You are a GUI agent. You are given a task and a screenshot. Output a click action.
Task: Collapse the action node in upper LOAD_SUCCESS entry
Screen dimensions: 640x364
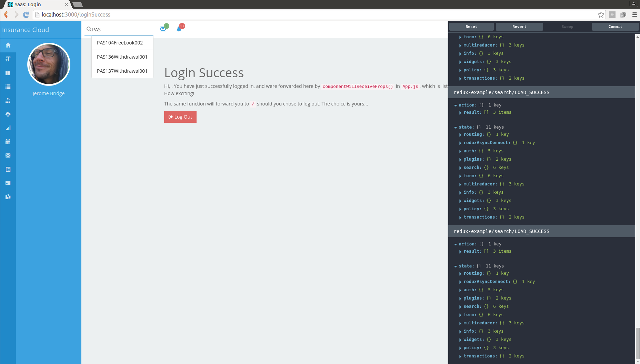[x=456, y=105]
